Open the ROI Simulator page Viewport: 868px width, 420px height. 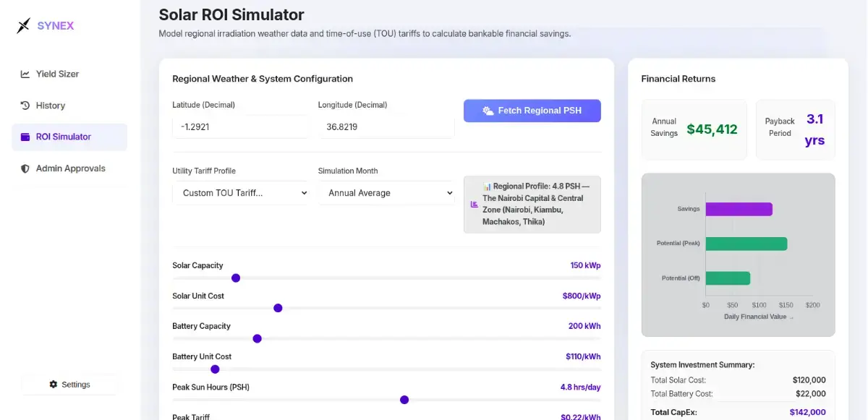[69, 137]
